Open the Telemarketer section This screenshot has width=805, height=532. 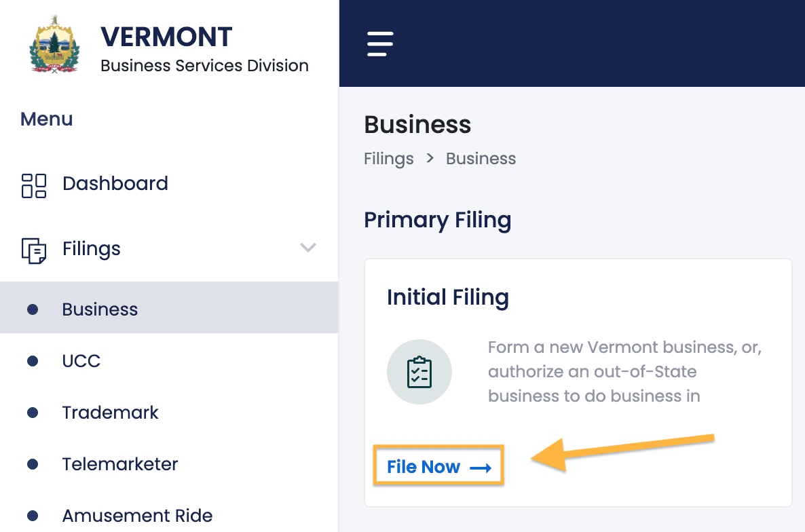click(119, 464)
